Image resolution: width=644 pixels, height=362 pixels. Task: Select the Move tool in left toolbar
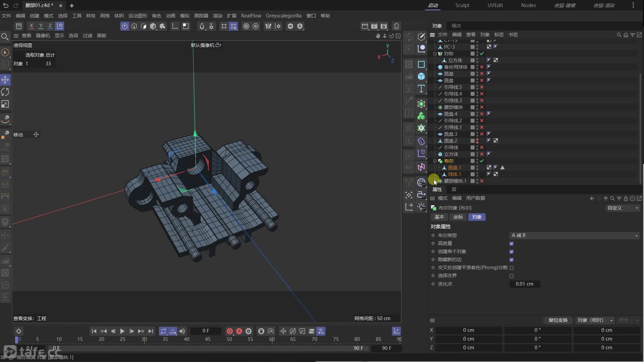(5, 80)
